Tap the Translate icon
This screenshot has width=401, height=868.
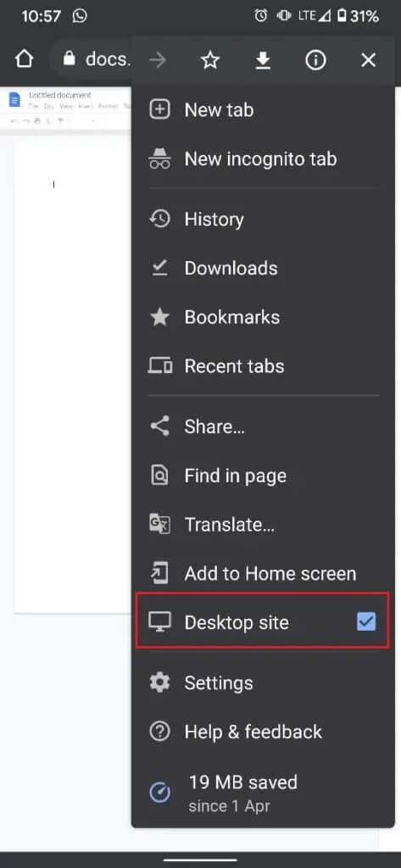(x=159, y=524)
